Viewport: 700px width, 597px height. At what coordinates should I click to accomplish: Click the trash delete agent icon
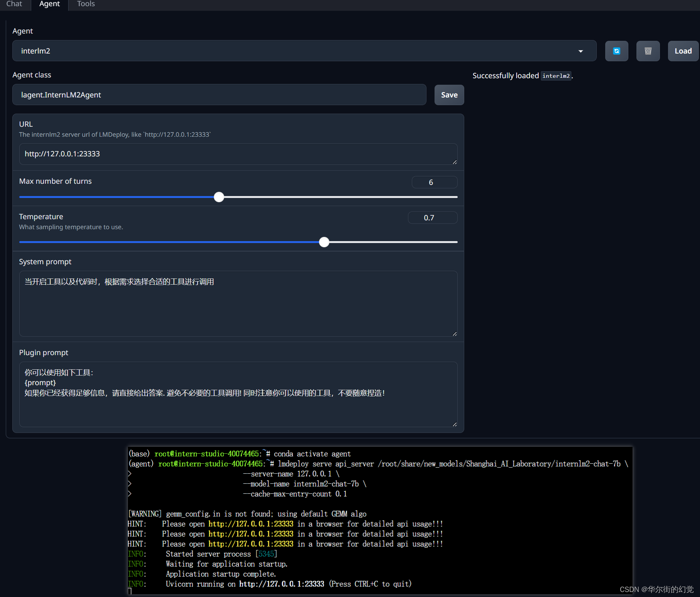click(648, 51)
